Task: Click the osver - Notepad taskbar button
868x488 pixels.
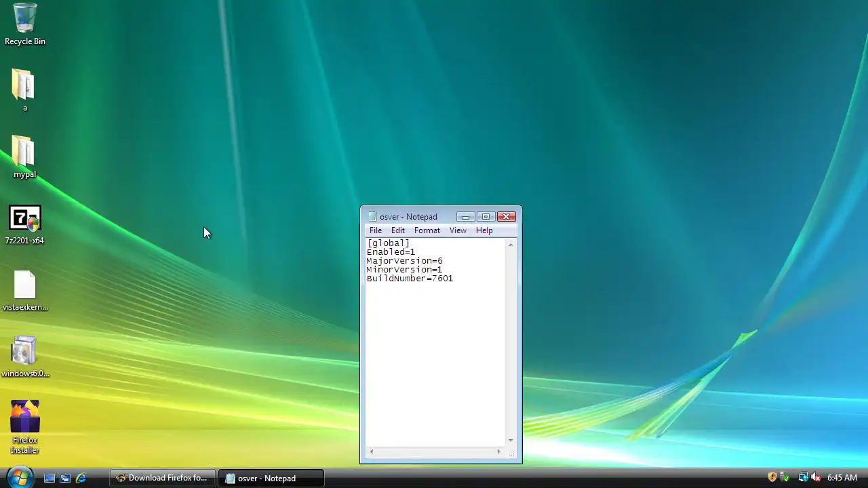Action: coord(271,478)
